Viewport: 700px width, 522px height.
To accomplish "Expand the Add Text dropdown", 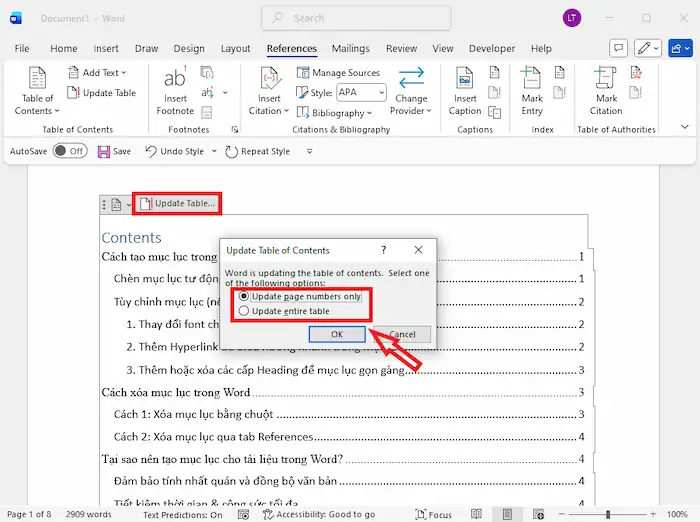I will 97,73.
